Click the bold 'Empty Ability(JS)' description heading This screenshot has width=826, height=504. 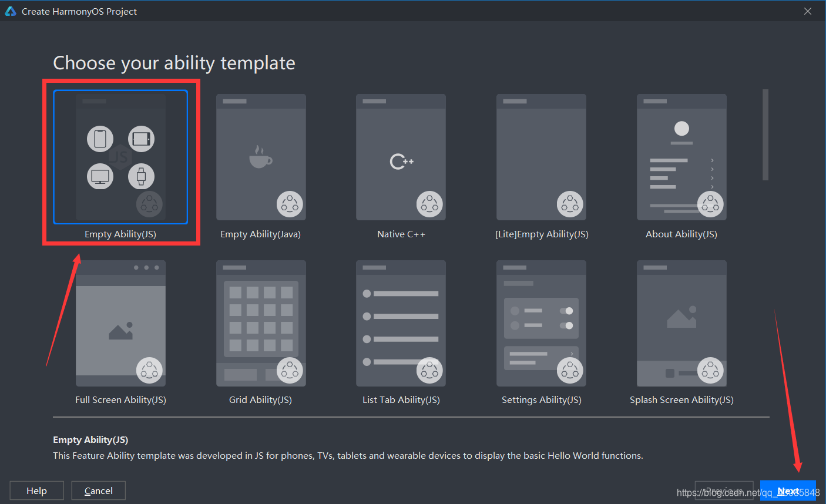[x=90, y=439]
